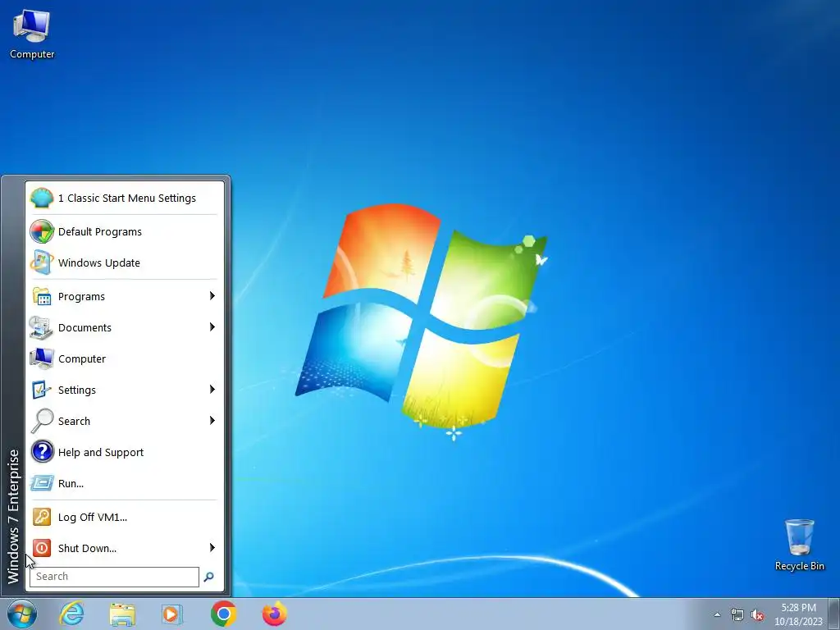Expand the Search submenu arrow
Screen dimensions: 840x630
point(212,421)
